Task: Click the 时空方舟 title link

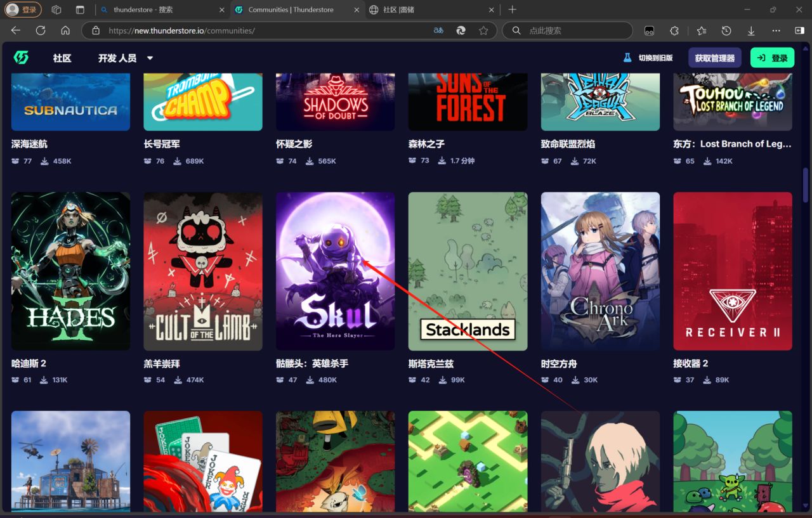Action: coord(560,364)
